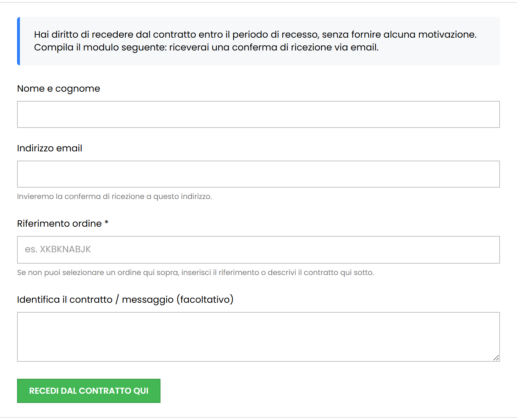Viewport: 517px width, 420px height.
Task: Click the 'Se non puoi selezionare' hint text
Action: 195,273
